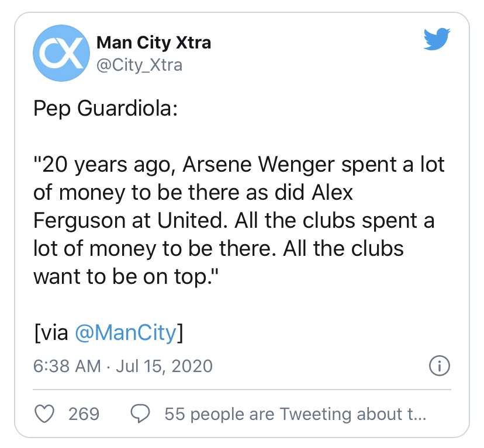Open the Man City Xtra display name
484x448 pixels.
click(153, 43)
